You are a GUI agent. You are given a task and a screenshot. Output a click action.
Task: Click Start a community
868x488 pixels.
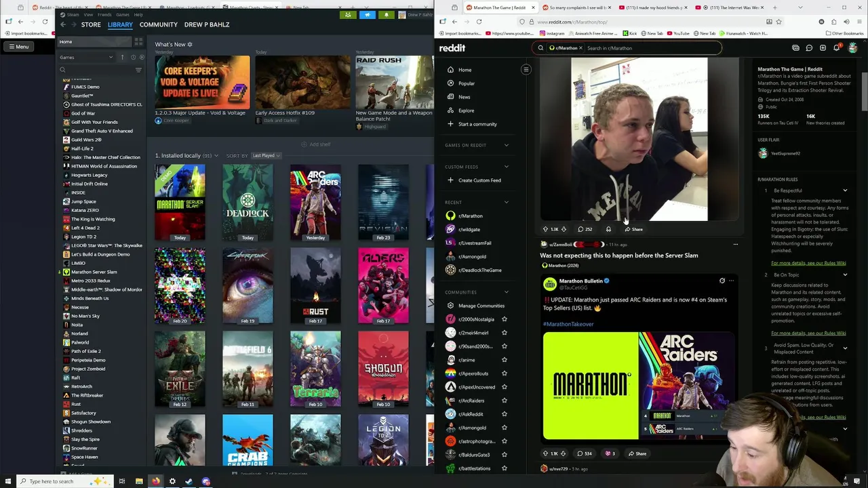pyautogui.click(x=477, y=124)
